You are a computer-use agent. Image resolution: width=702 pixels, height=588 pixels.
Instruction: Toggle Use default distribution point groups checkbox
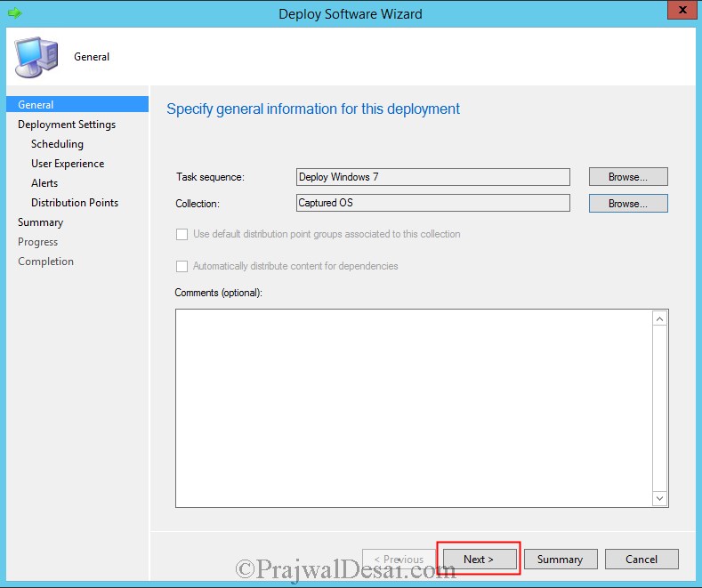(182, 234)
